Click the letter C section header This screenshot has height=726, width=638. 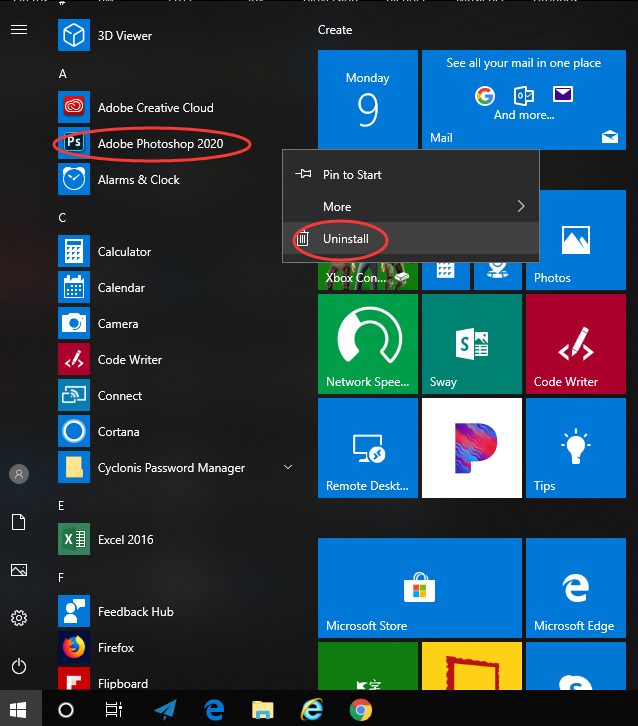pos(63,218)
